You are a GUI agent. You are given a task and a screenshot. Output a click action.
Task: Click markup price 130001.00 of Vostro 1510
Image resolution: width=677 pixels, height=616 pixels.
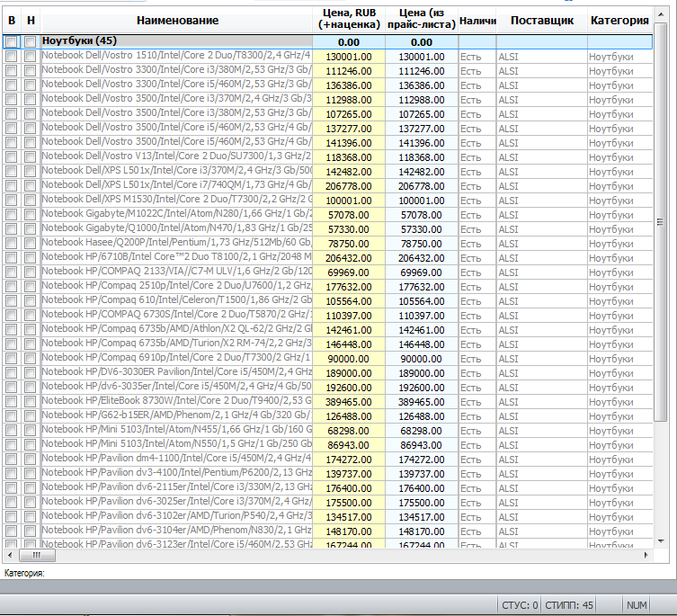349,57
